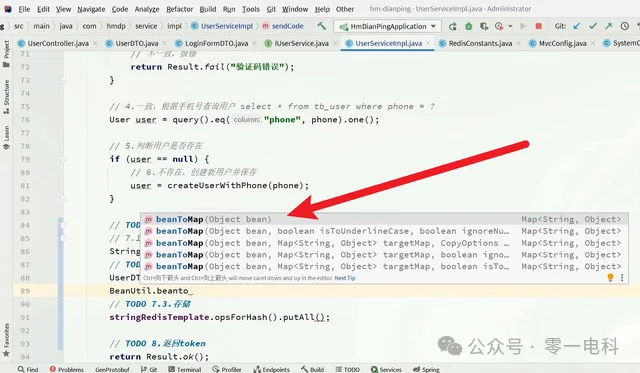This screenshot has width=640, height=373.
Task: Click the Next Tip link
Action: coord(345,278)
